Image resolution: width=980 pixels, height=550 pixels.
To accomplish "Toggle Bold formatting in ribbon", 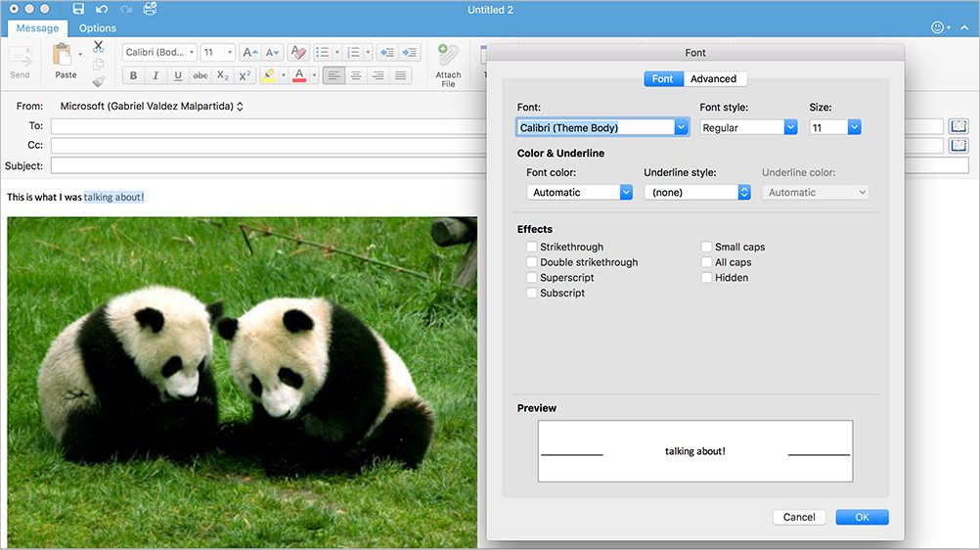I will [134, 75].
